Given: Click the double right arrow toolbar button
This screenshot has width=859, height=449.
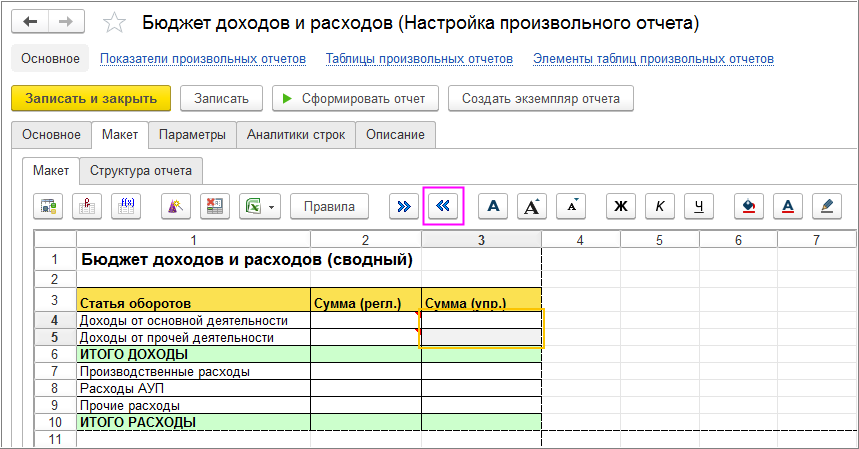Looking at the screenshot, I should (x=403, y=206).
